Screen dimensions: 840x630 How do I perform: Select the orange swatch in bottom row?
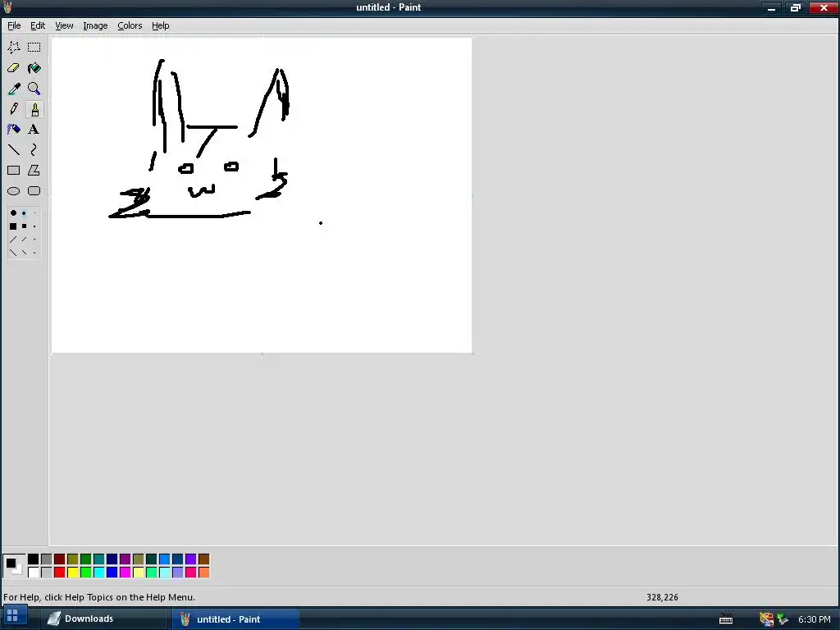point(203,572)
